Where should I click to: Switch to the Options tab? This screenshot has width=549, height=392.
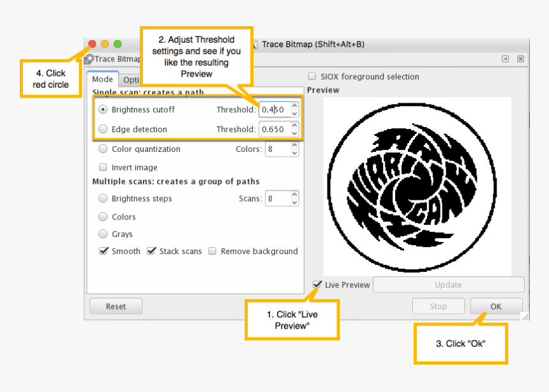click(x=132, y=80)
